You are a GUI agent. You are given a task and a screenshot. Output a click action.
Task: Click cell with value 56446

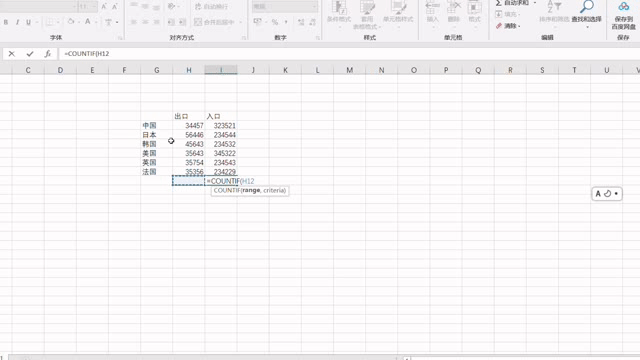[x=188, y=135]
